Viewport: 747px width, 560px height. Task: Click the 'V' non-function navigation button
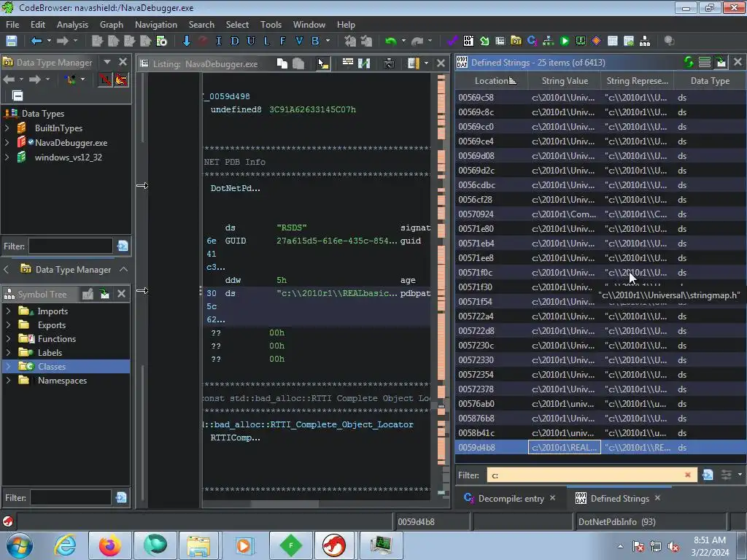[298, 41]
